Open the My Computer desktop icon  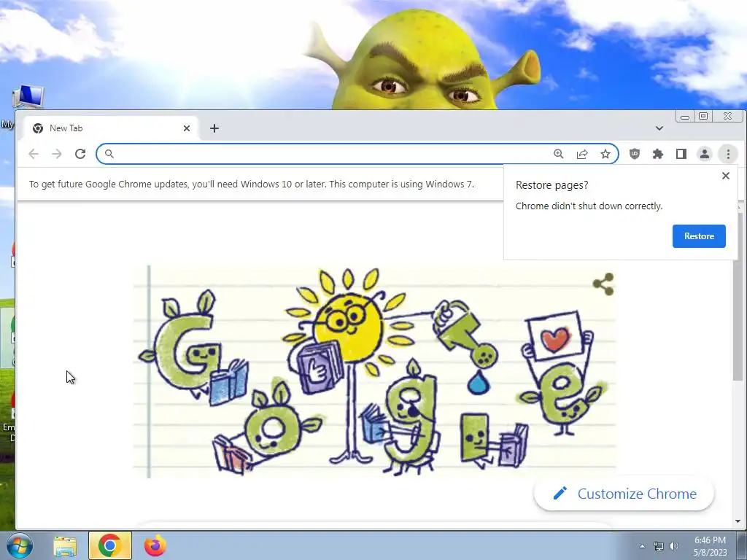pos(28,98)
